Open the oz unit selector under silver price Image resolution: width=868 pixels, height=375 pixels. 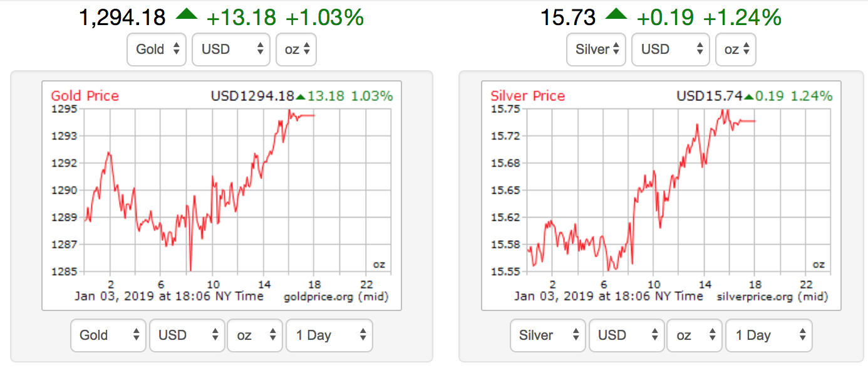(x=735, y=49)
